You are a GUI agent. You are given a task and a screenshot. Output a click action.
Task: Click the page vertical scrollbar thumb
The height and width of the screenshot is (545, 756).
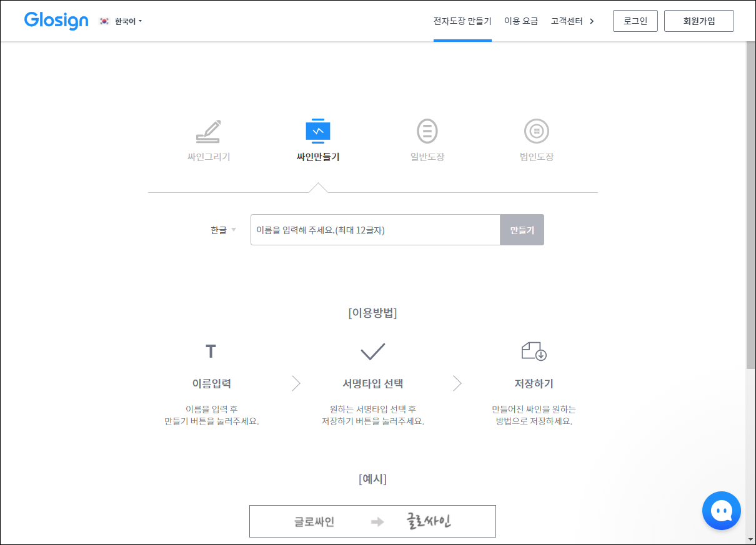pyautogui.click(x=750, y=205)
